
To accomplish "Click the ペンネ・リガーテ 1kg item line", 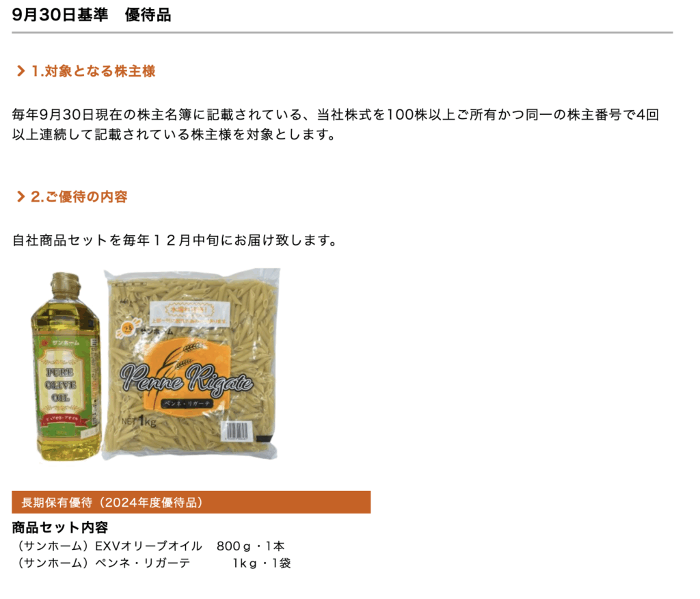I will tap(153, 563).
